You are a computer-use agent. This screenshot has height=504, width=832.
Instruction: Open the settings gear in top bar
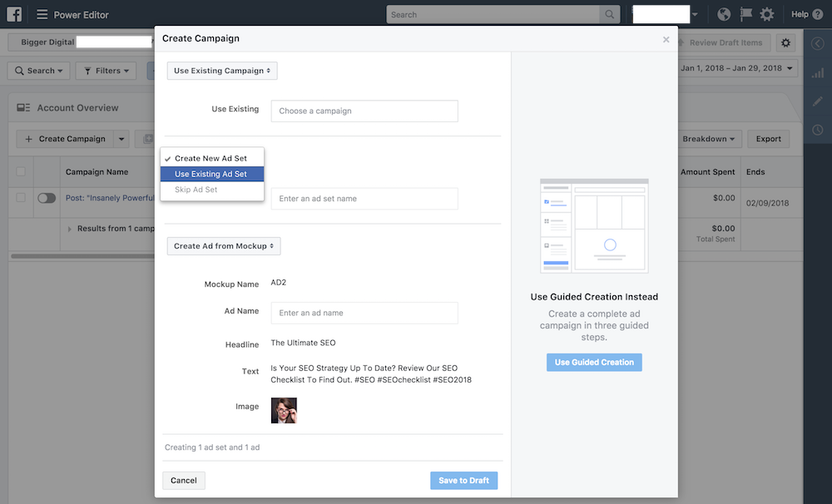[767, 14]
